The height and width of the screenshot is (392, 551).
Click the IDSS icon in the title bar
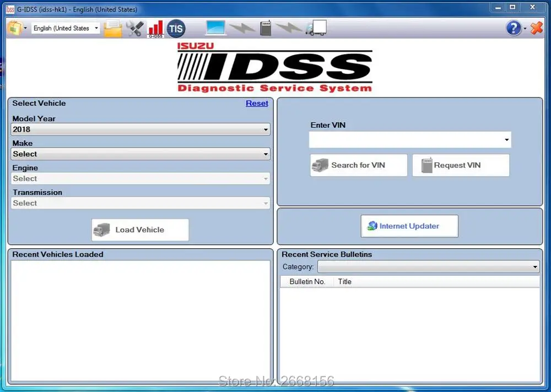(10, 9)
